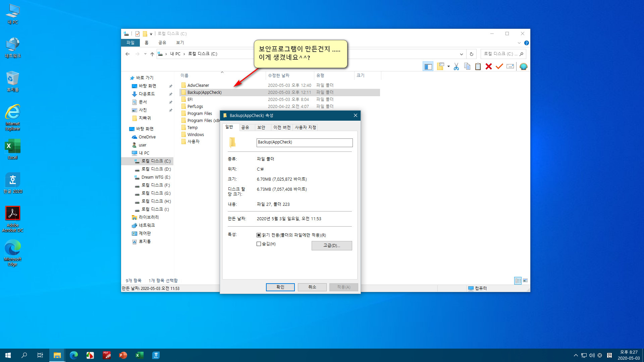Image resolution: width=644 pixels, height=362 pixels.
Task: Click the preview pane toolbar icon
Action: coord(428,66)
